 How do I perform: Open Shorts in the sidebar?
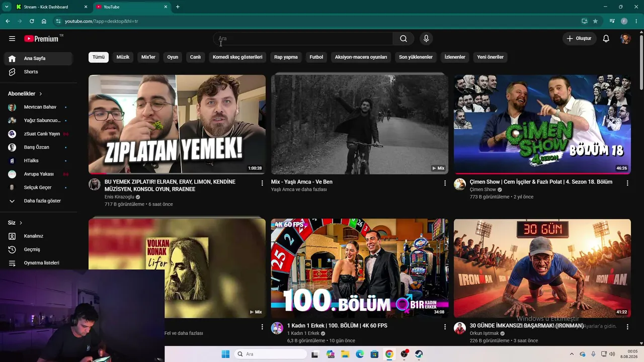38,72
